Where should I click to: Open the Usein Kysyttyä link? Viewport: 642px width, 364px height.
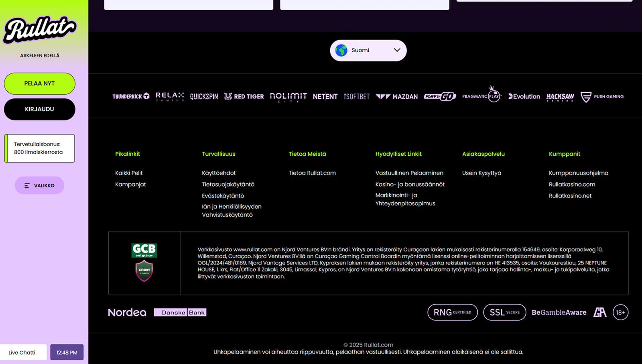(x=481, y=173)
